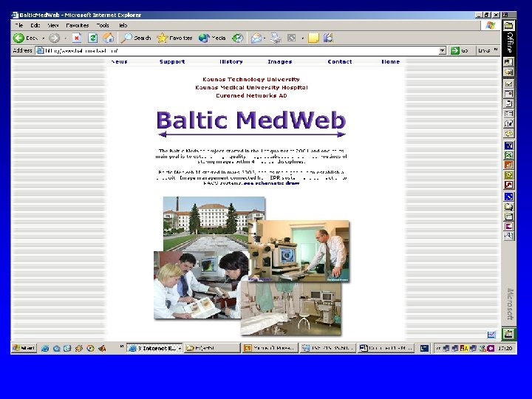Image resolution: width=532 pixels, height=399 pixels.
Task: Open the News page link
Action: click(119, 62)
